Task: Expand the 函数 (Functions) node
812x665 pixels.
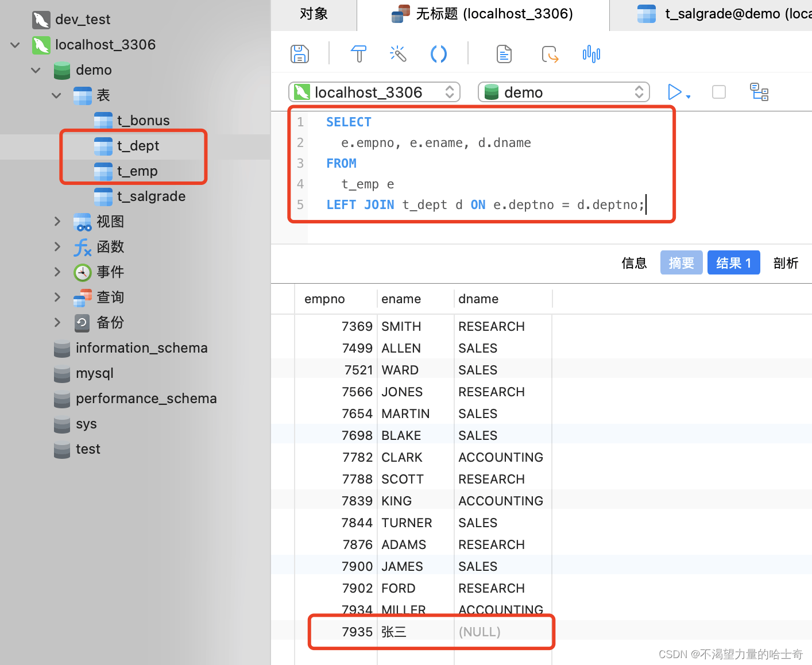Action: point(57,247)
